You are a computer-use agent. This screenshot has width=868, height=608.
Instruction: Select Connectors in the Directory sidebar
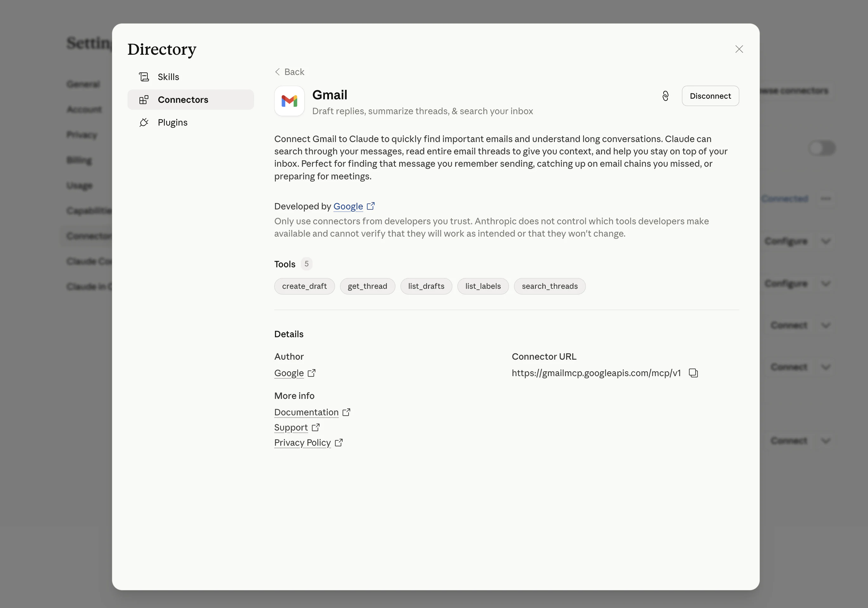point(190,99)
